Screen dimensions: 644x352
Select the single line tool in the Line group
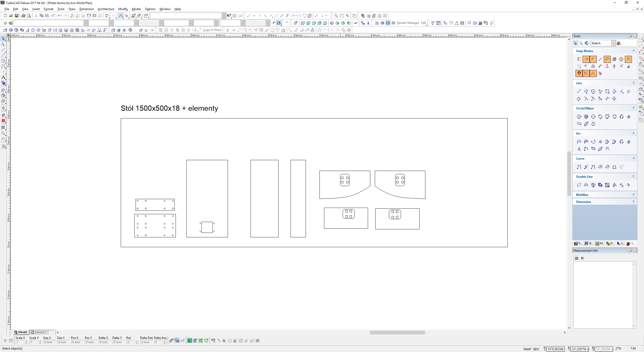coord(579,92)
